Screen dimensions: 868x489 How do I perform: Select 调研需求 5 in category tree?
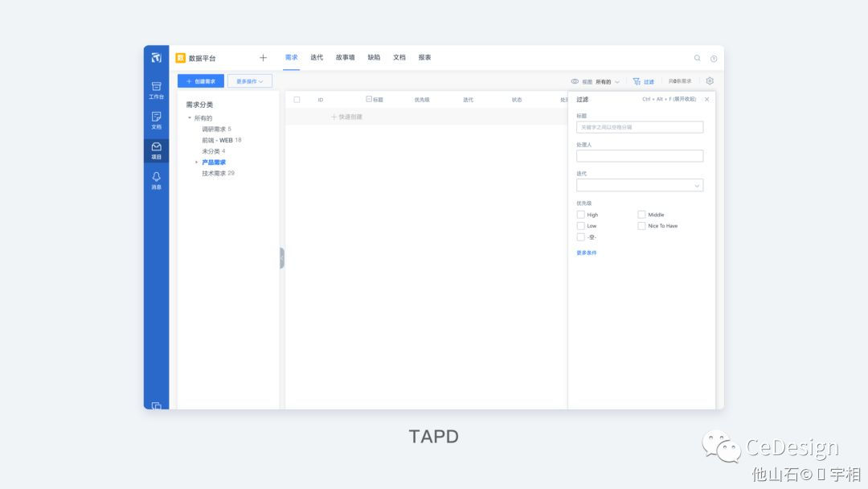pos(216,129)
